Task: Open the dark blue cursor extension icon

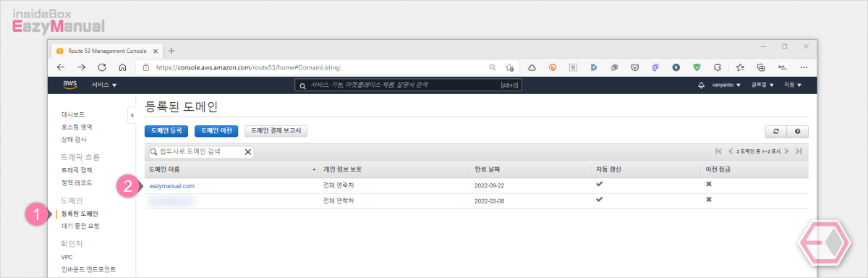Action: (x=676, y=67)
